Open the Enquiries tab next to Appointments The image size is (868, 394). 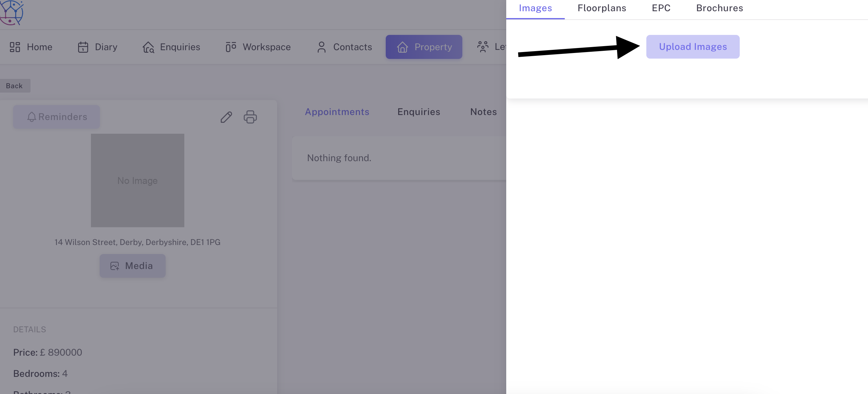418,112
